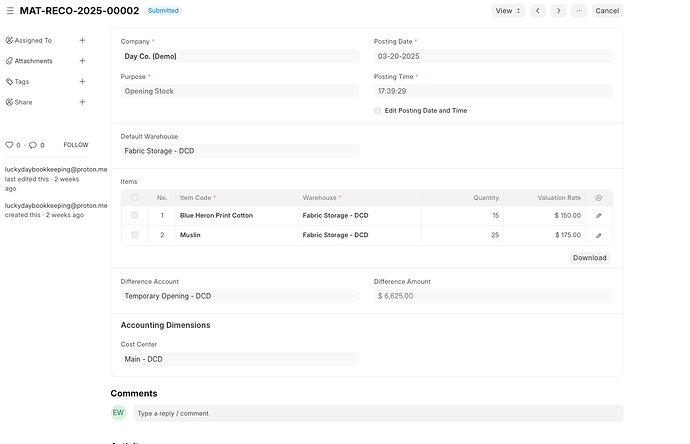This screenshot has width=690, height=444.
Task: Click the plus icon beside Tags
Action: tap(82, 82)
